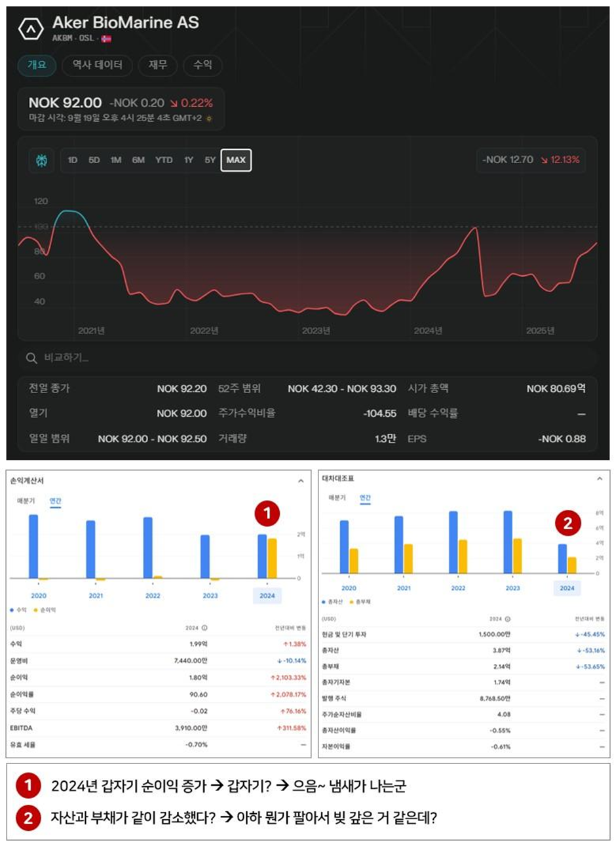The width and height of the screenshot is (616, 846).
Task: Click the -NOK 12.70 12.13% change badge
Action: coord(531,160)
